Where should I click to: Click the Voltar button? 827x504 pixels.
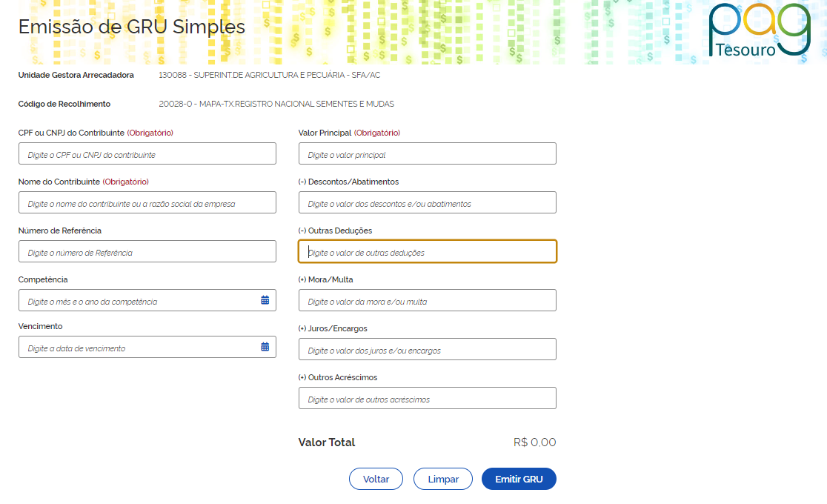[376, 479]
